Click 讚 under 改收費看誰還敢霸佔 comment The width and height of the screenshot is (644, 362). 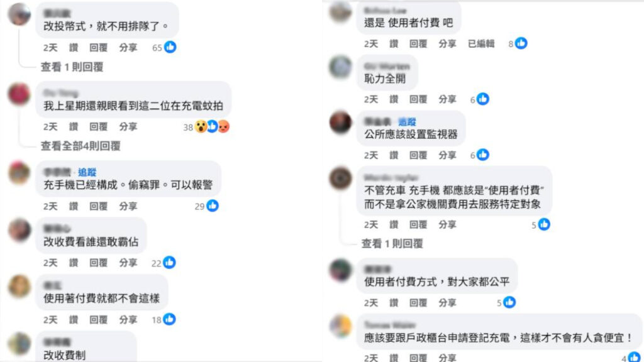(74, 263)
